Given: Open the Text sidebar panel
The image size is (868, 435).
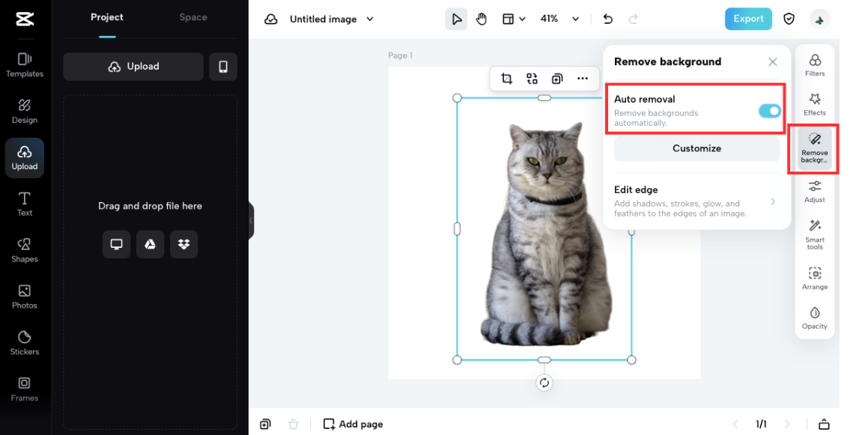Looking at the screenshot, I should [x=25, y=204].
